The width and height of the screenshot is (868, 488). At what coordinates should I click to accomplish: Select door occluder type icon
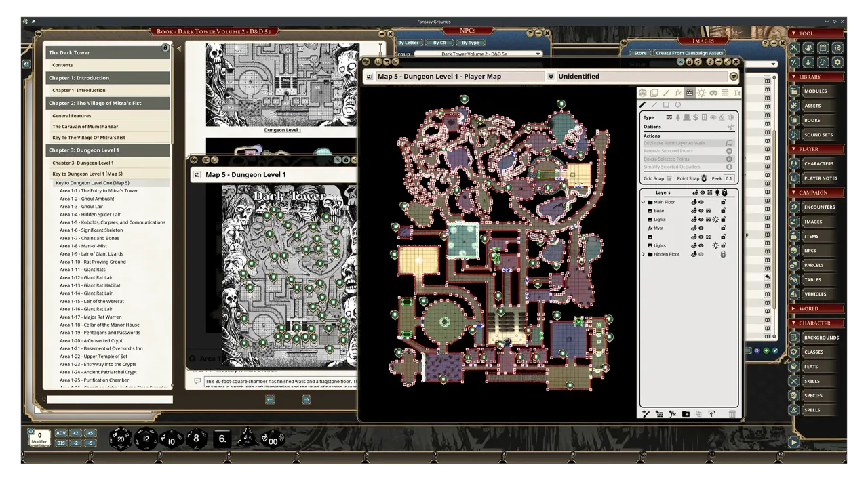coord(687,117)
